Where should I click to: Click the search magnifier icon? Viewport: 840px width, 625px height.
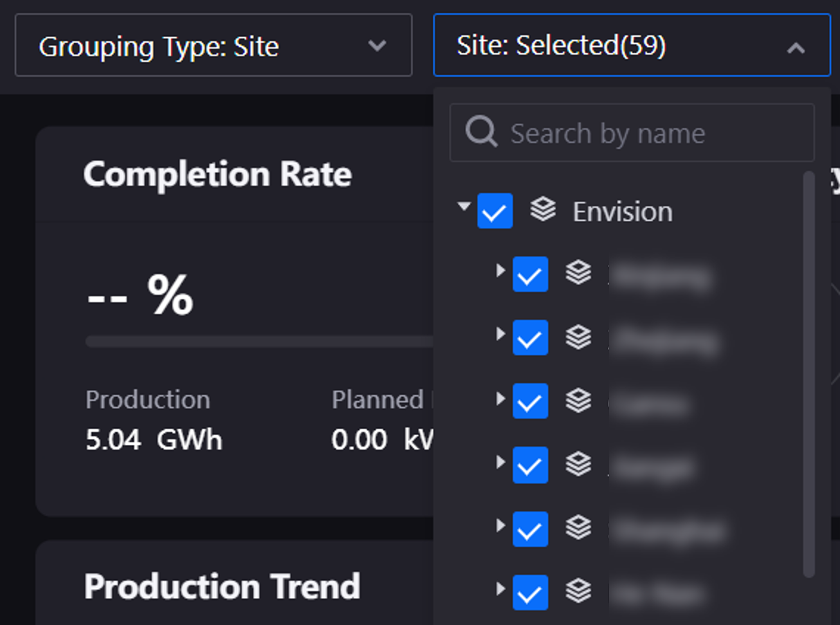click(x=481, y=133)
